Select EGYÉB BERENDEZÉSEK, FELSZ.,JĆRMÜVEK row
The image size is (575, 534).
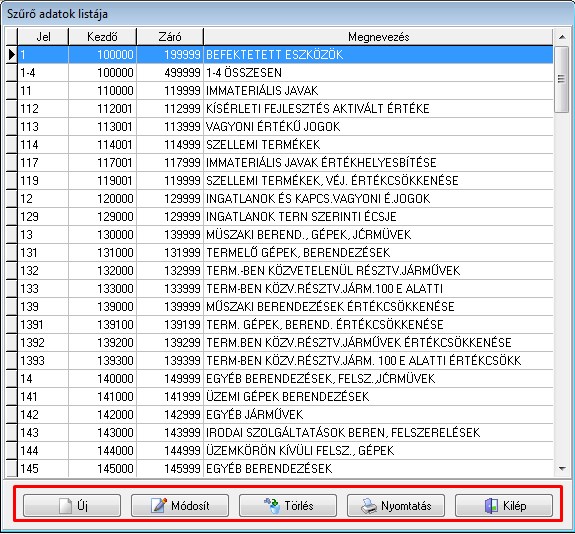[x=285, y=378]
